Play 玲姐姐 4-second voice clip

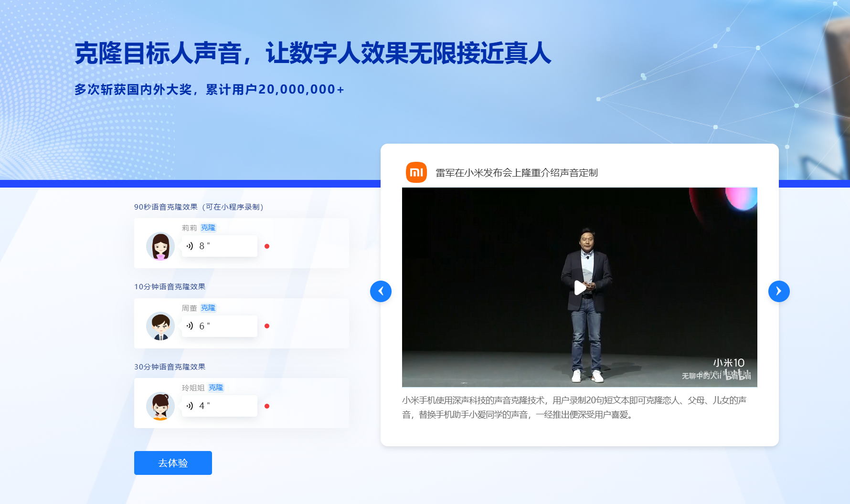coord(220,406)
